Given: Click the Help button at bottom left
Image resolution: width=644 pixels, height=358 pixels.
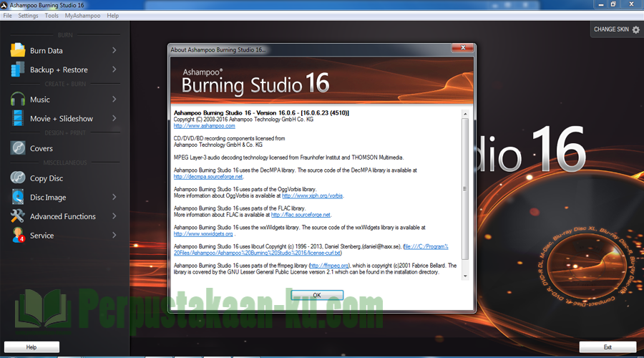Looking at the screenshot, I should click(x=31, y=347).
